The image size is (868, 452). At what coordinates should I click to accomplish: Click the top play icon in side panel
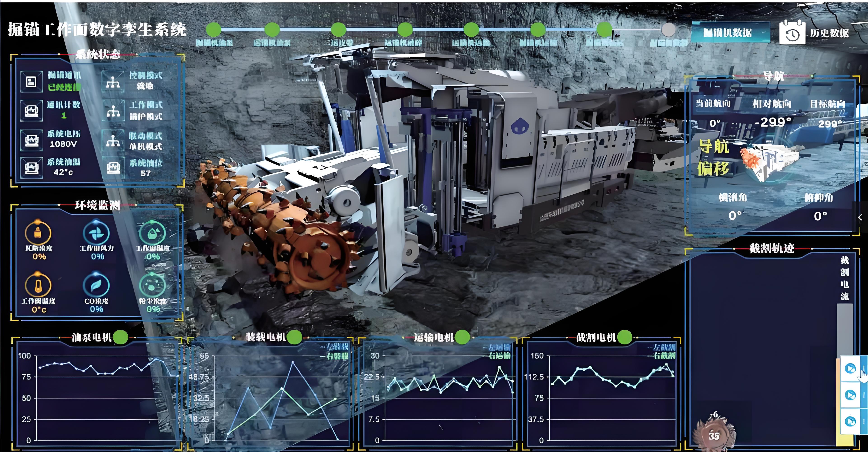point(850,368)
